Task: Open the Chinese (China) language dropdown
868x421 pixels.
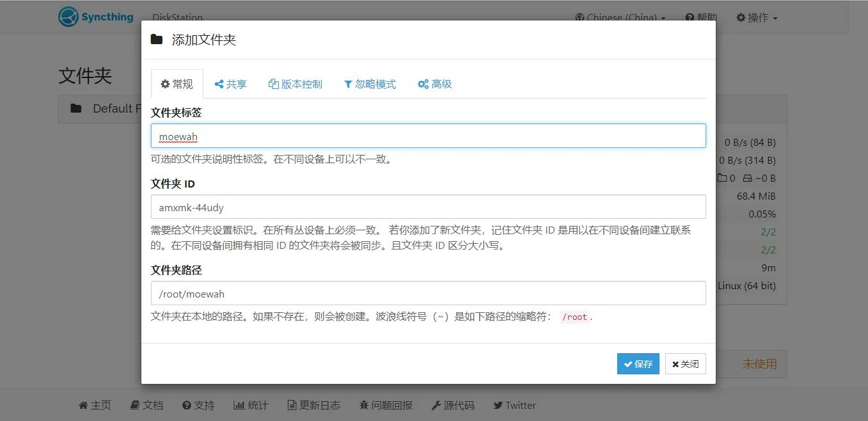Action: pos(620,17)
